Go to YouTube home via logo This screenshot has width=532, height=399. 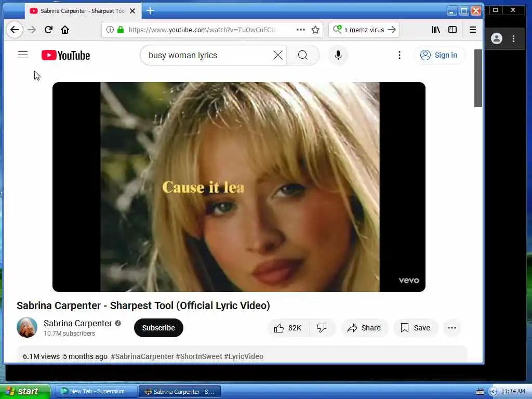[66, 55]
